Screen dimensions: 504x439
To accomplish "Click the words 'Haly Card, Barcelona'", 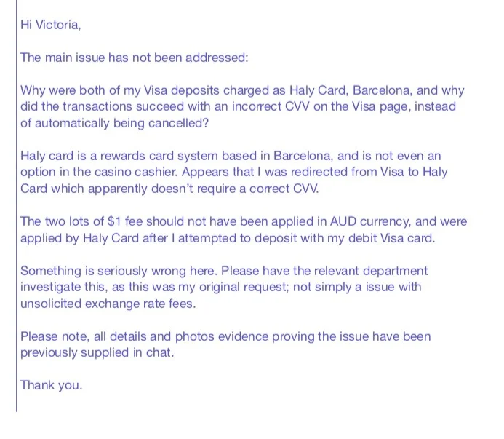I will [x=351, y=90].
